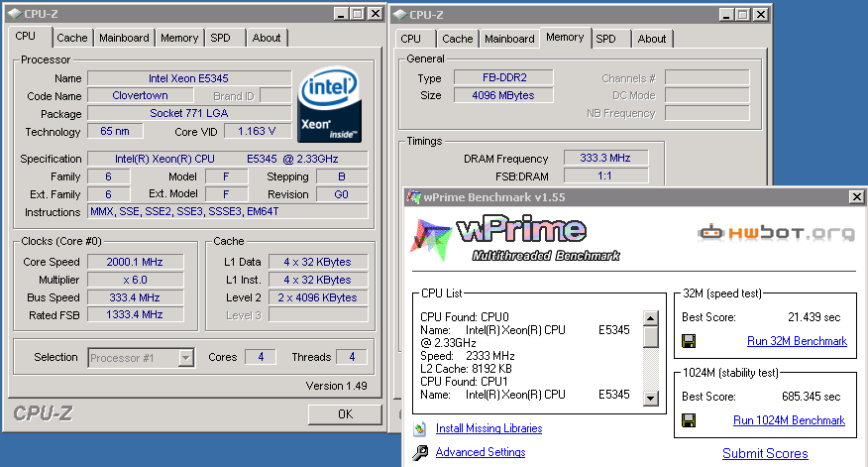Click 'L2 Cache: 8192 KB' in CPU List

(466, 369)
